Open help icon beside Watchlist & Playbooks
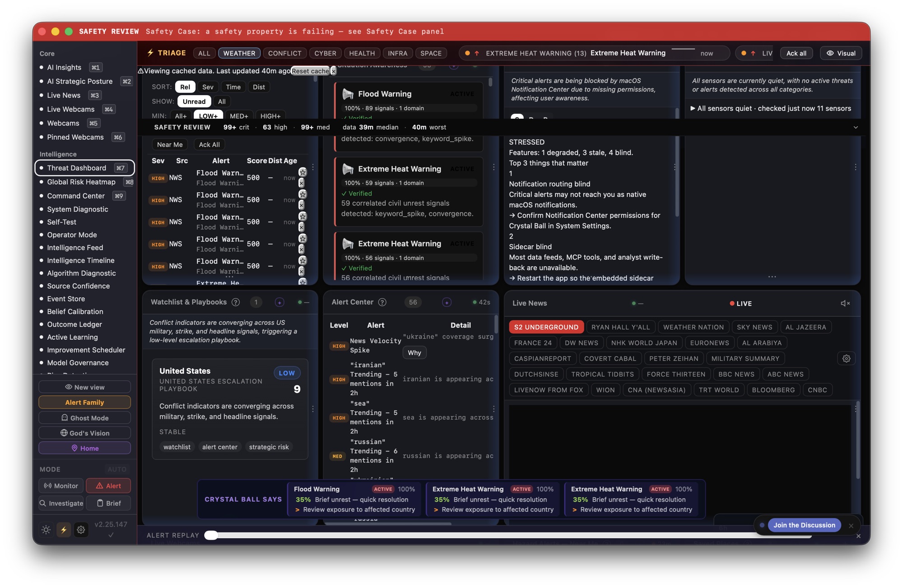The image size is (903, 588). pos(236,302)
